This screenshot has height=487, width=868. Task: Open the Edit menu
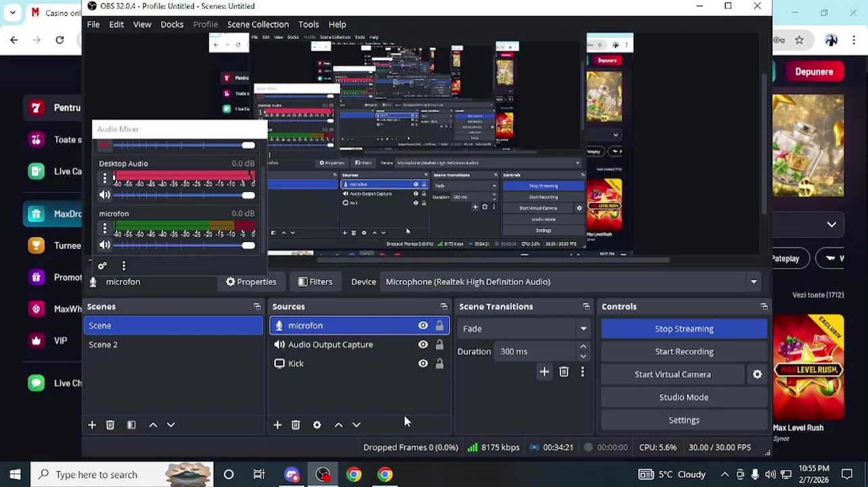[x=116, y=24]
